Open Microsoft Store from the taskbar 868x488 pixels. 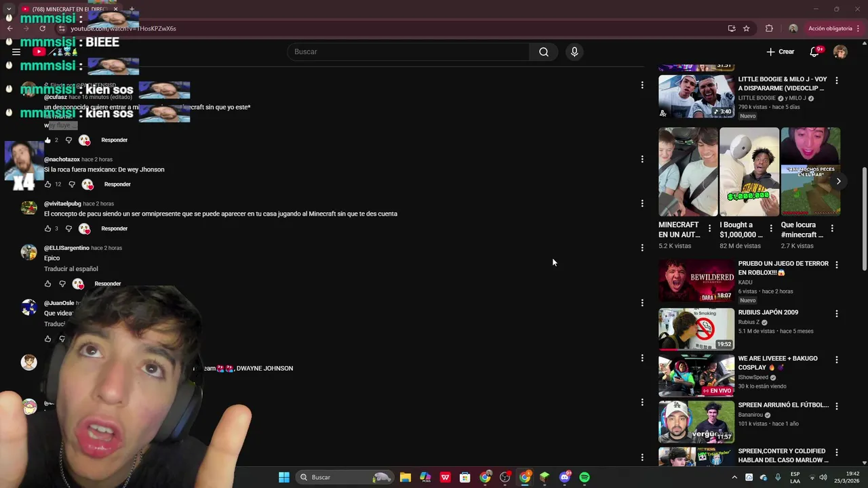(x=465, y=477)
